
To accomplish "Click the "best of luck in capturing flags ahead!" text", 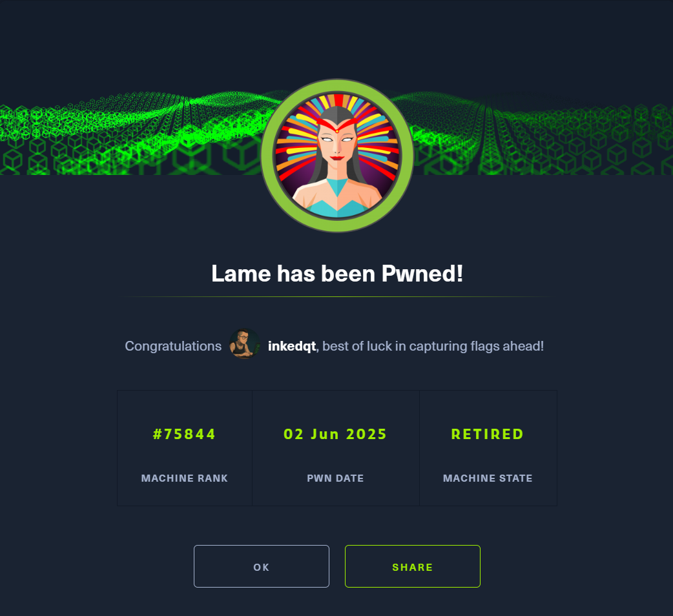I will coord(433,346).
